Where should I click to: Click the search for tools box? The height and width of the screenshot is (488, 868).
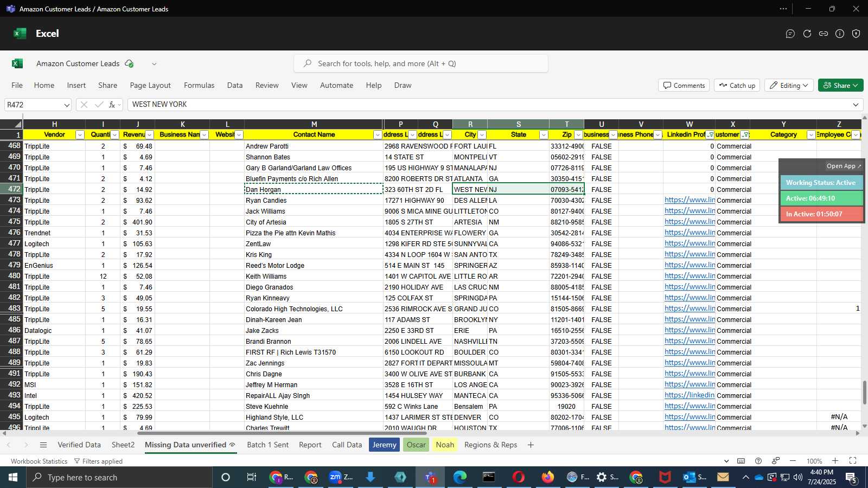click(421, 63)
